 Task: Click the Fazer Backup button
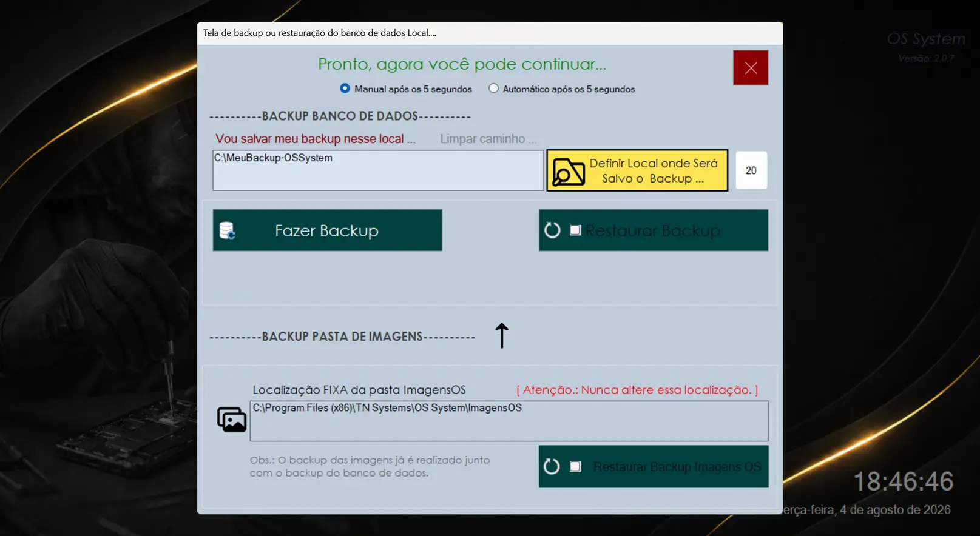point(327,230)
